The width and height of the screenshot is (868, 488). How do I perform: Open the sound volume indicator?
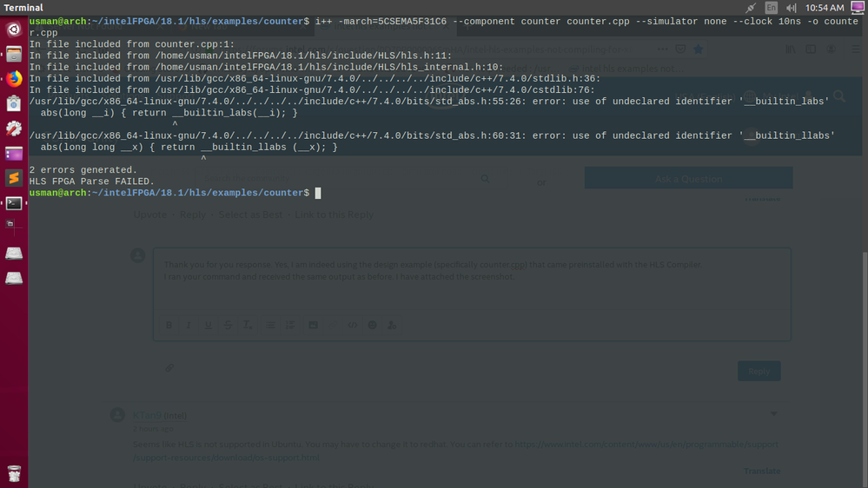(x=792, y=8)
